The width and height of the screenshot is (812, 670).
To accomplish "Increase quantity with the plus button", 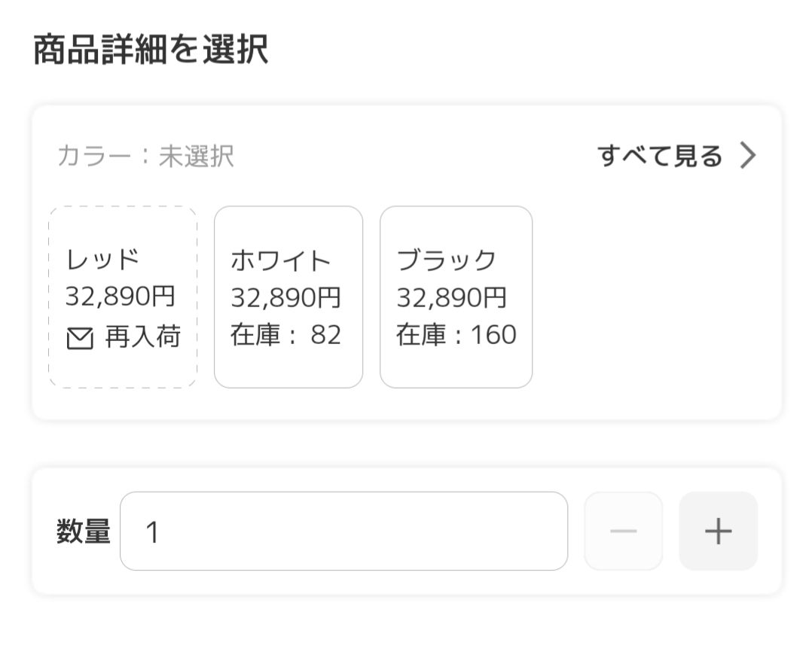I will (x=718, y=531).
